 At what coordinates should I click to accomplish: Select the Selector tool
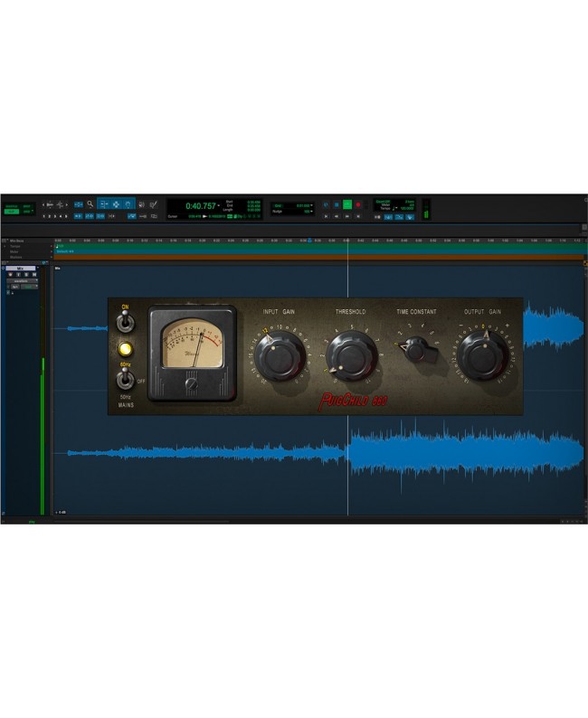[116, 204]
